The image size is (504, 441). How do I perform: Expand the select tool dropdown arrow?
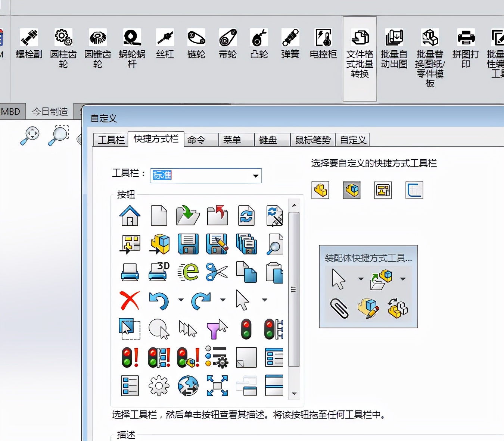click(265, 300)
